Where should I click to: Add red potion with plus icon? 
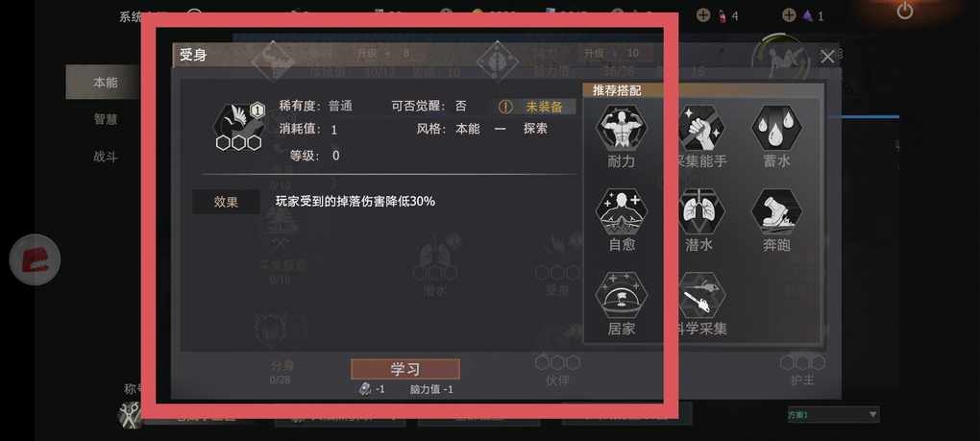pos(703,15)
